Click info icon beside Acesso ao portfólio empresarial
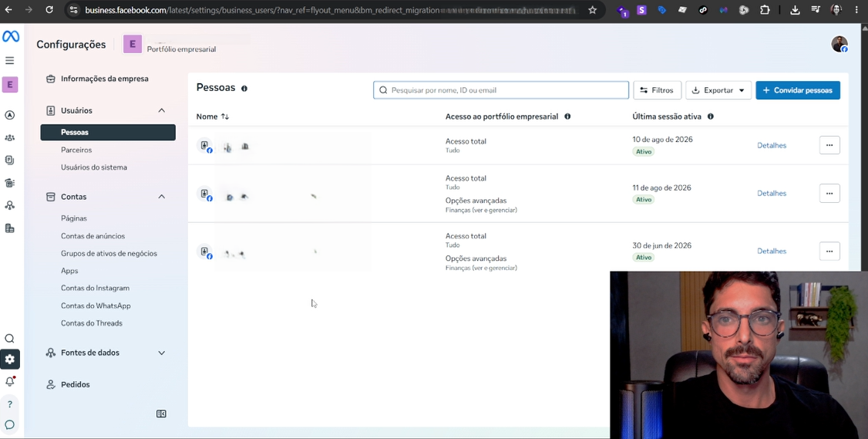 click(567, 117)
